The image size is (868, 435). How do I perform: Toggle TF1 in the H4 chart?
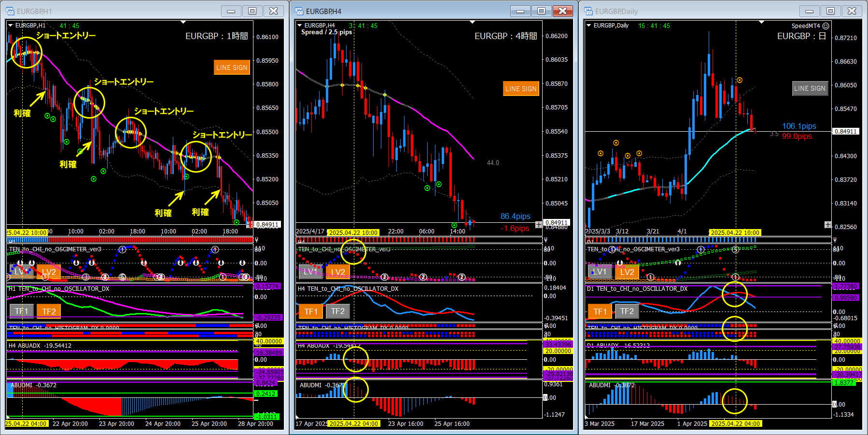tap(311, 312)
